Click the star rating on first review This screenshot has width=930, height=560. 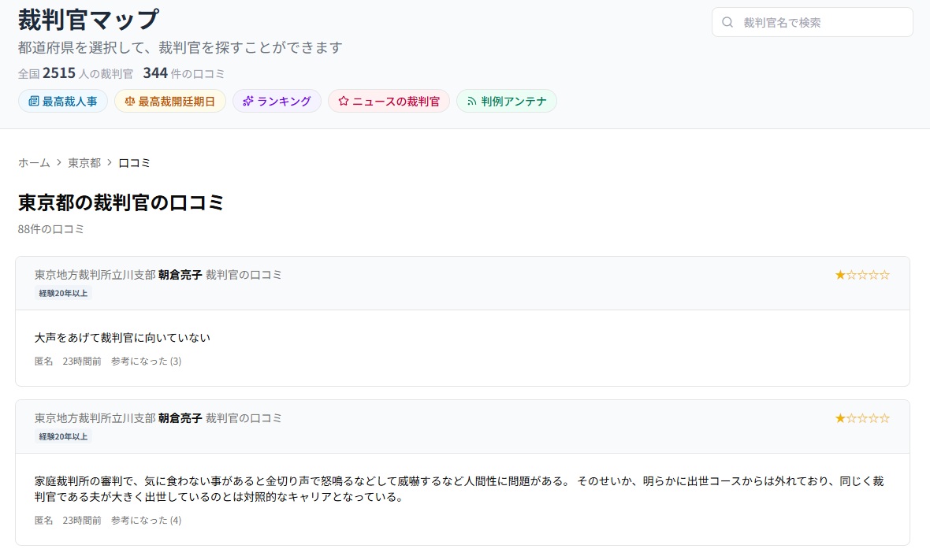pyautogui.click(x=862, y=275)
